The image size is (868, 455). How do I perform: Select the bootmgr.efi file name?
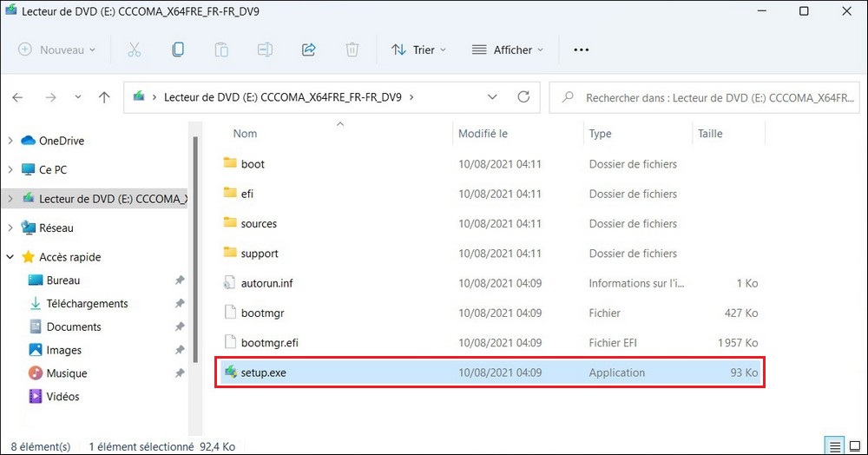pyautogui.click(x=269, y=343)
